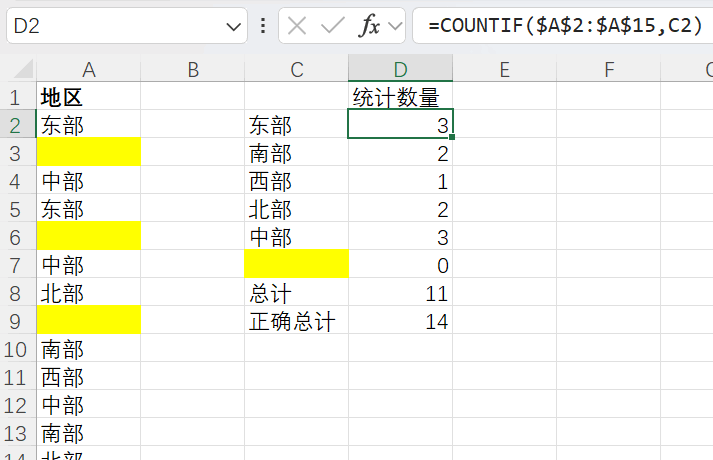Click header cell 地区 in A1
Screen dimensions: 713x460
pos(89,96)
